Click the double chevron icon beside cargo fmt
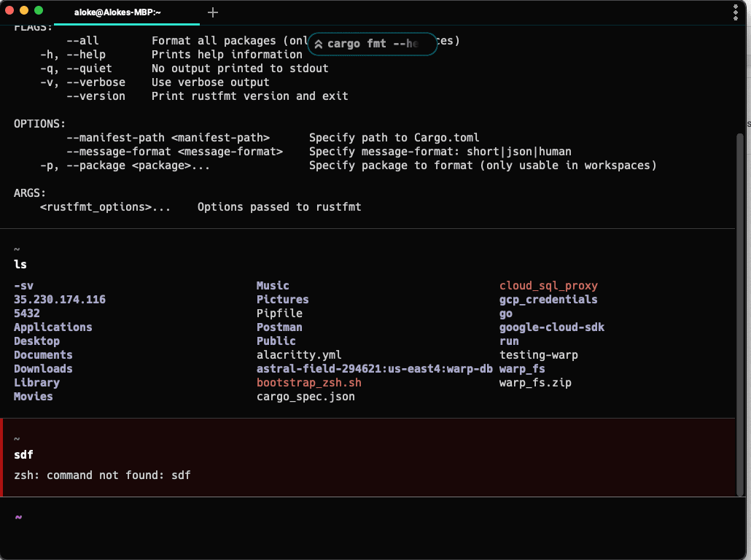This screenshot has width=751, height=560. 319,44
